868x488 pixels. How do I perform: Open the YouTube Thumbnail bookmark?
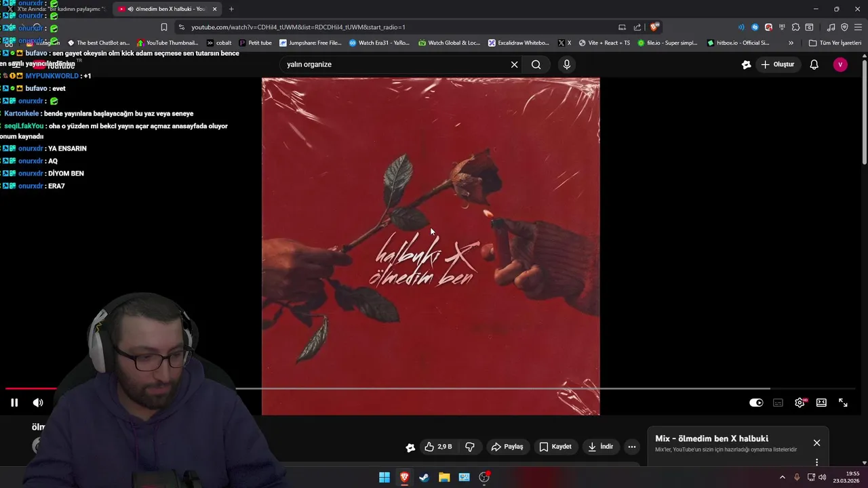(167, 43)
